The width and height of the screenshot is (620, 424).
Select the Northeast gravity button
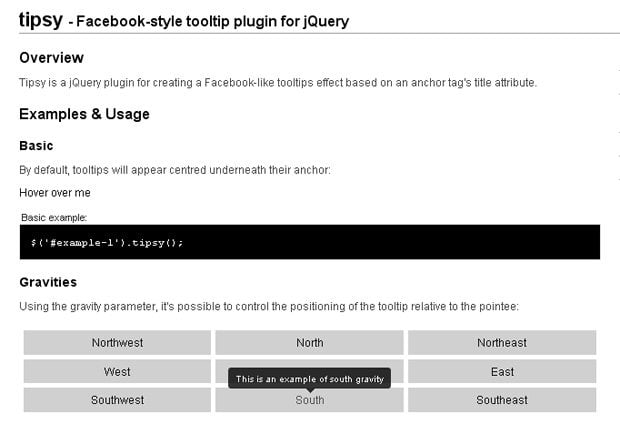[502, 343]
